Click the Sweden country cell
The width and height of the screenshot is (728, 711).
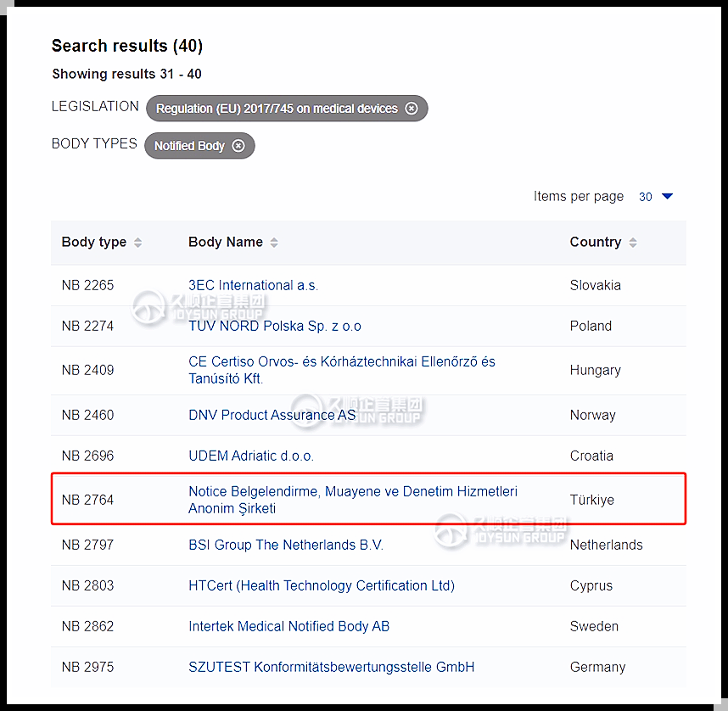[594, 626]
